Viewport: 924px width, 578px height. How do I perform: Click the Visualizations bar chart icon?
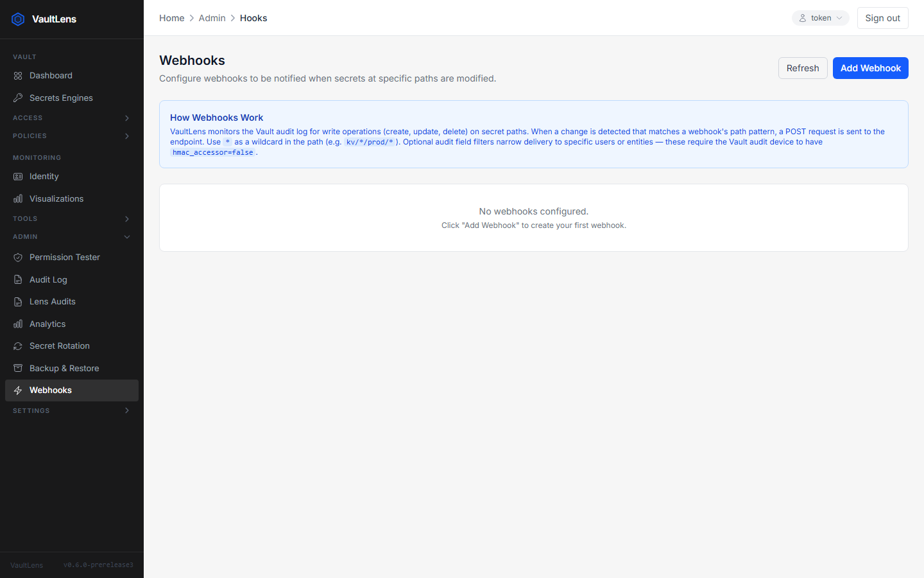click(18, 199)
